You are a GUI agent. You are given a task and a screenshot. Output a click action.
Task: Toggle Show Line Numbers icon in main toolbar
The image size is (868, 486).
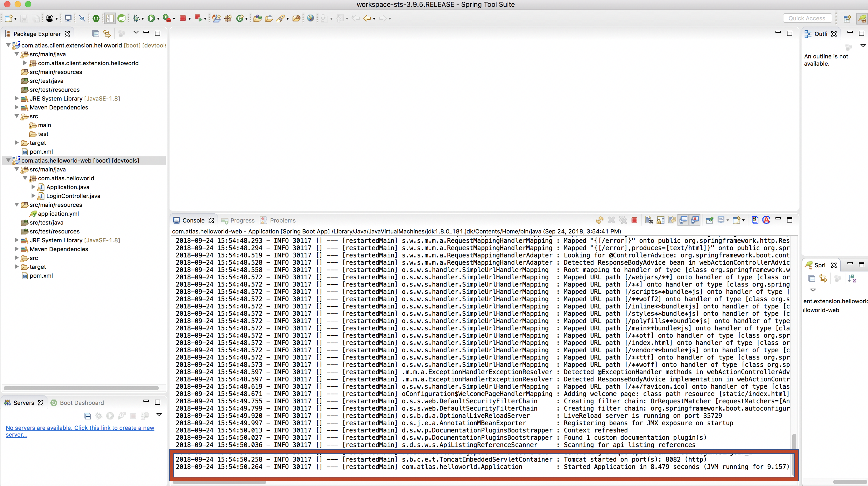pyautogui.click(x=110, y=18)
